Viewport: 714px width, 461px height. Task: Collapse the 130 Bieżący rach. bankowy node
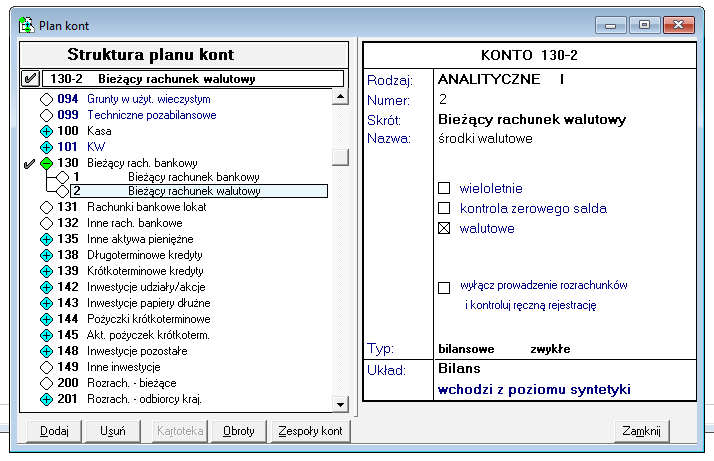pos(46,163)
